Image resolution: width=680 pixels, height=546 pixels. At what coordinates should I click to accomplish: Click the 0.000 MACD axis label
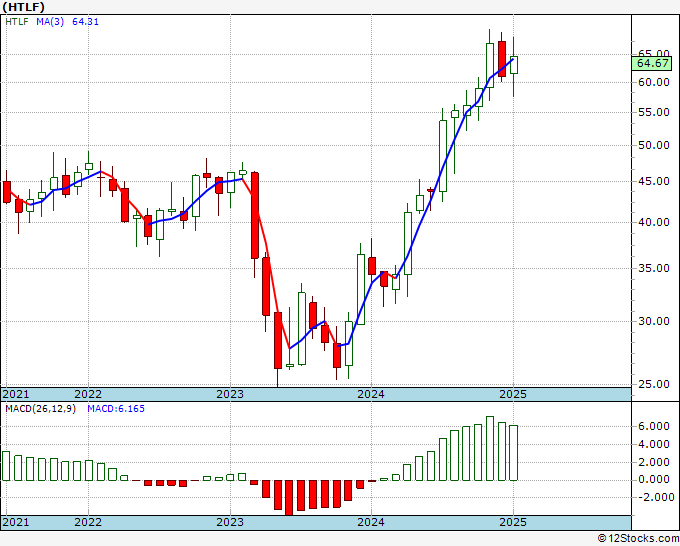coord(654,480)
